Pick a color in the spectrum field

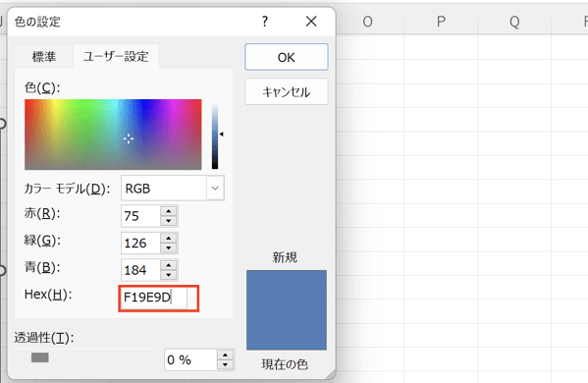click(113, 135)
